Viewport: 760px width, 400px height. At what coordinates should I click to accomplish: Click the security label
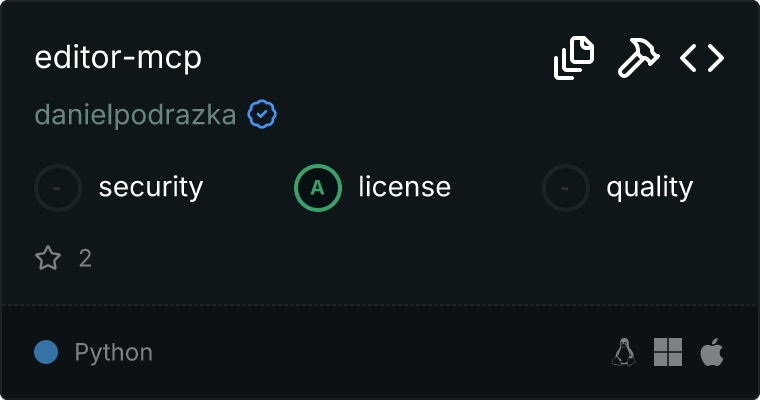tap(151, 187)
